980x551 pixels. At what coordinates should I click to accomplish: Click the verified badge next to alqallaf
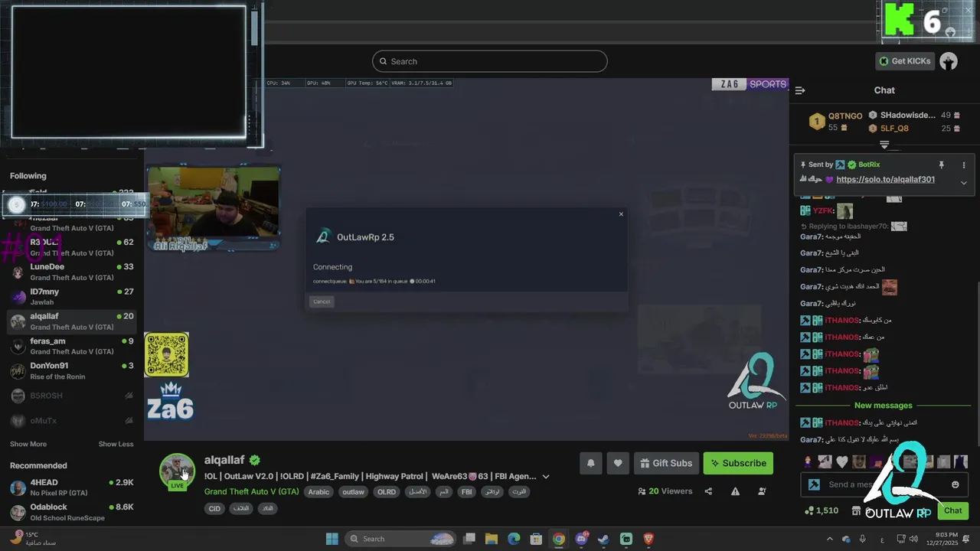coord(255,460)
